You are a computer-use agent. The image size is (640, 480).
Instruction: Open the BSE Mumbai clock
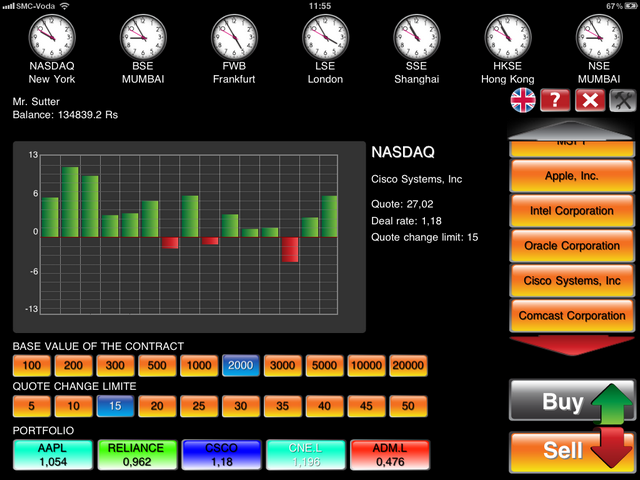pos(143,38)
